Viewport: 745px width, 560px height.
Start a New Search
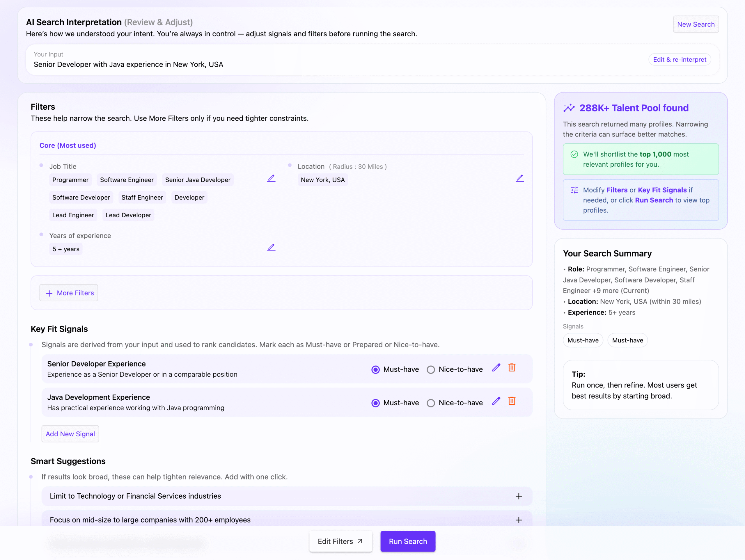[696, 24]
